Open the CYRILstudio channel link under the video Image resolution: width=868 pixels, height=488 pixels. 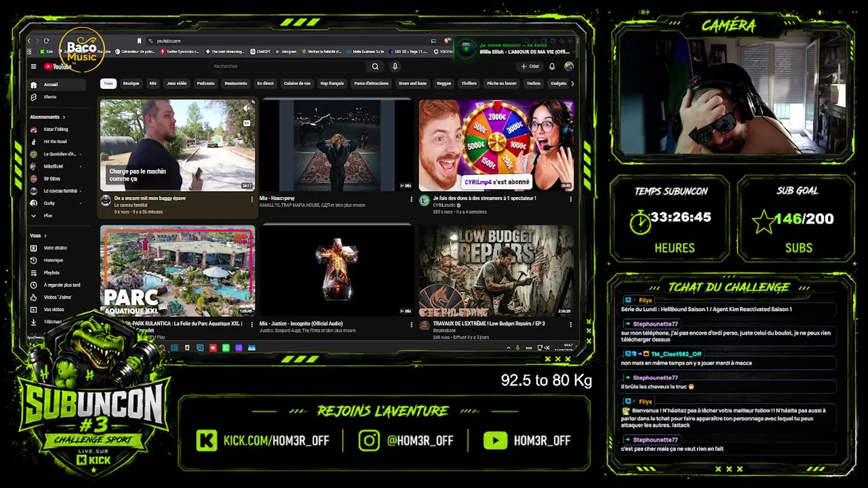[445, 205]
